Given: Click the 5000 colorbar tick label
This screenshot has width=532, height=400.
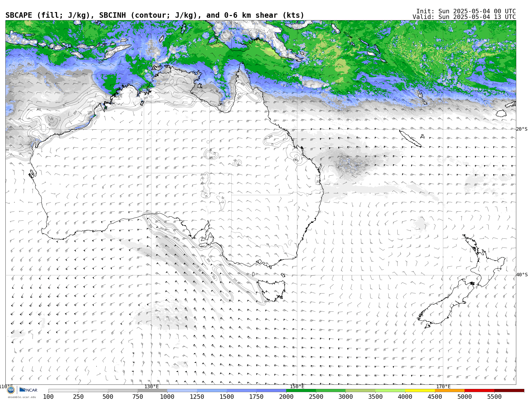Looking at the screenshot, I should click(x=465, y=397).
